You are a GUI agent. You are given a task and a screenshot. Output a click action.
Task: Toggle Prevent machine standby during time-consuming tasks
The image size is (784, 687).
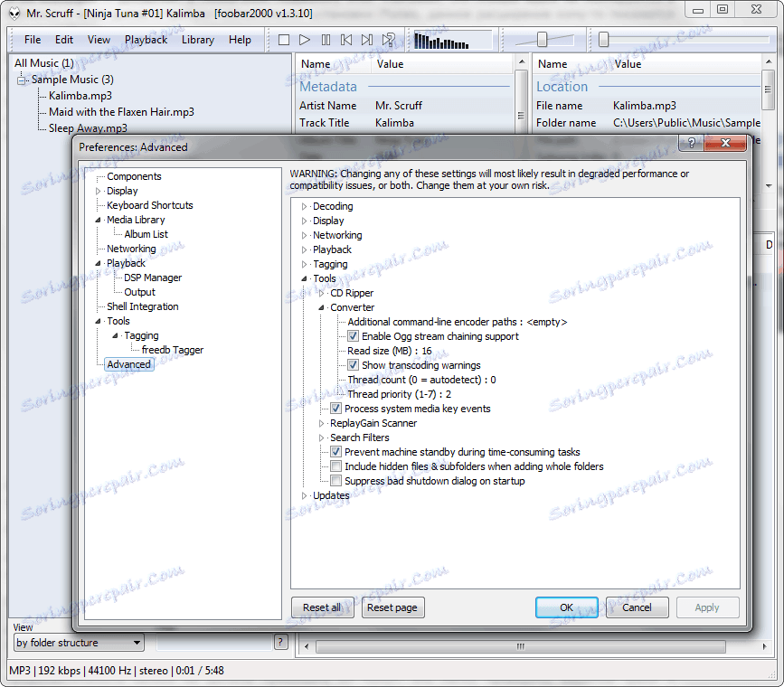pos(335,452)
